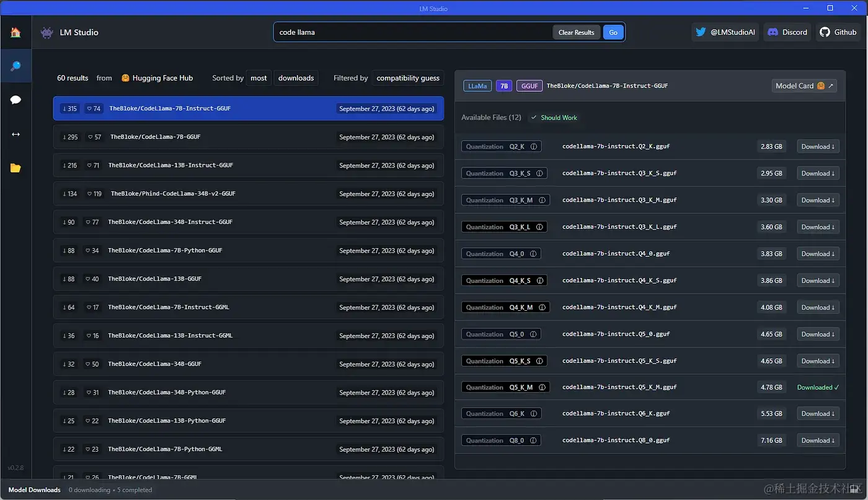Viewport: 868px width, 500px height.
Task: Open the Model Downloads status bar panel
Action: pyautogui.click(x=35, y=490)
